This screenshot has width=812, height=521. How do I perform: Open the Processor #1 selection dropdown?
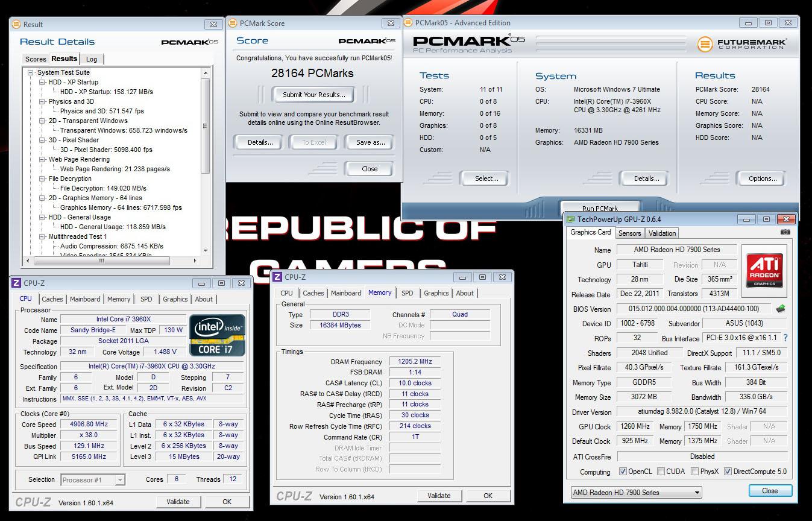(x=93, y=480)
